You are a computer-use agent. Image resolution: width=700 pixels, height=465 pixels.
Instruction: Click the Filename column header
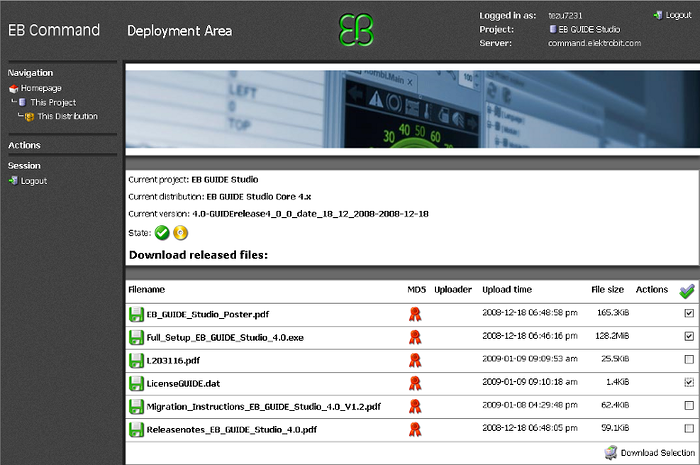pyautogui.click(x=146, y=289)
